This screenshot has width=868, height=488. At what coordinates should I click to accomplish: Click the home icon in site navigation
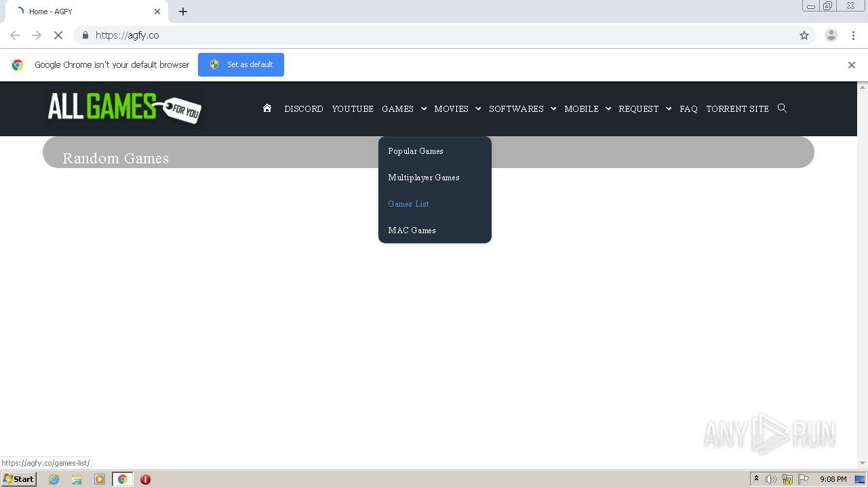click(267, 108)
